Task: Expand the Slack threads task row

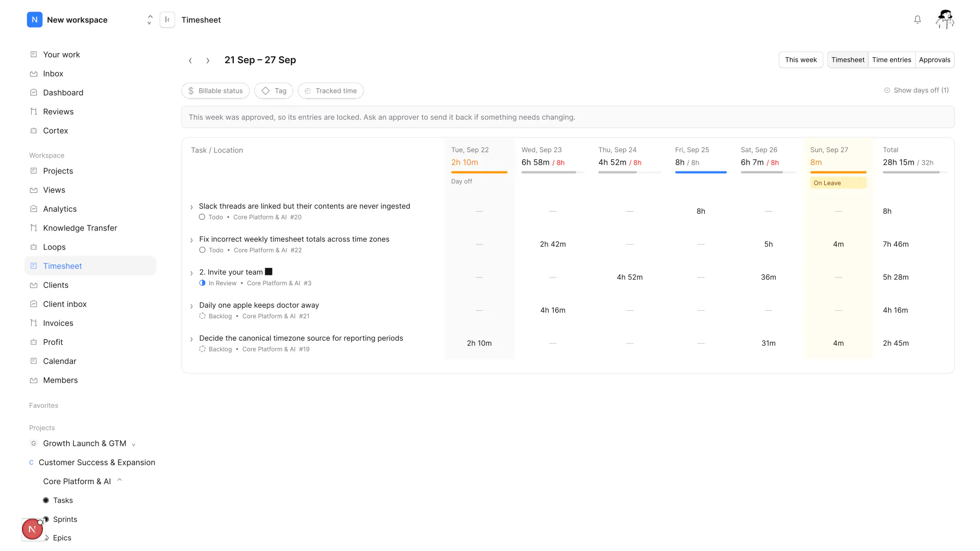Action: pyautogui.click(x=191, y=207)
